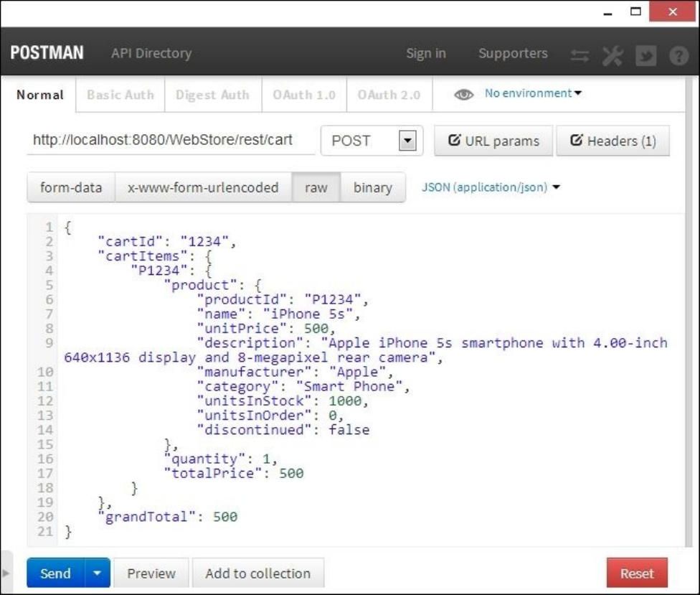This screenshot has width=700, height=595.
Task: Click the Headers (1) button
Action: pyautogui.click(x=613, y=141)
